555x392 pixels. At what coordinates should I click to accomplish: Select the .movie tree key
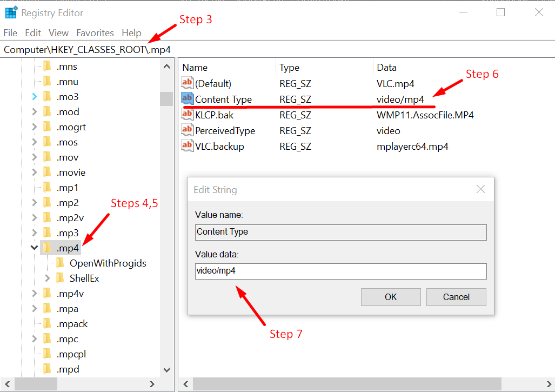click(x=71, y=172)
